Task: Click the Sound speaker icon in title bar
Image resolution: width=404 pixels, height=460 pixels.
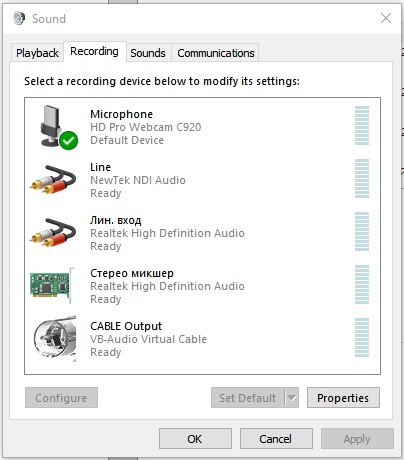Action: (19, 18)
